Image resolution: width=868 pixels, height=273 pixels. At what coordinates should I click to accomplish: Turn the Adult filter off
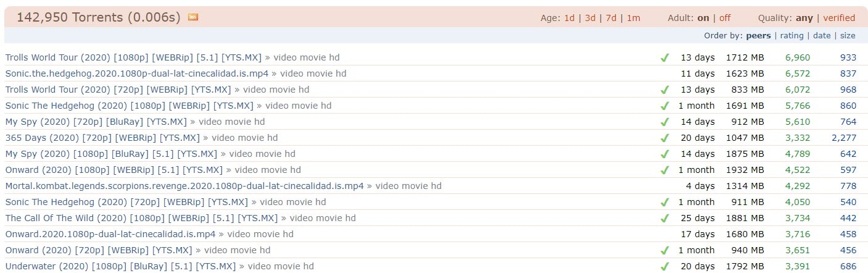(725, 18)
